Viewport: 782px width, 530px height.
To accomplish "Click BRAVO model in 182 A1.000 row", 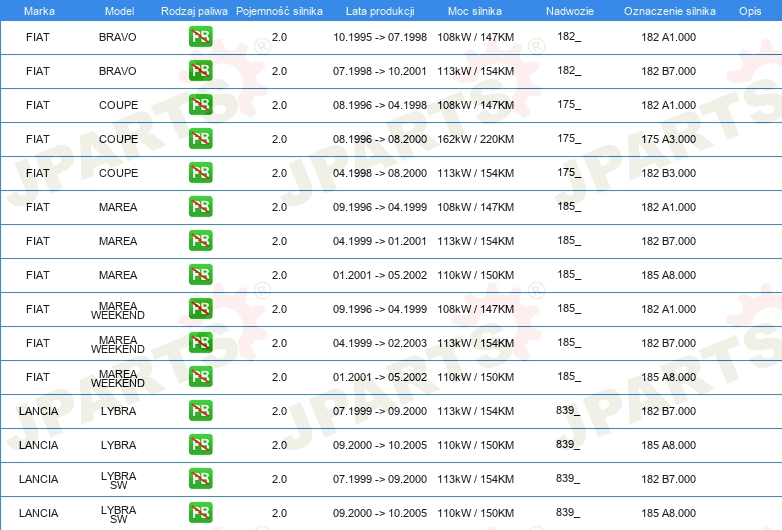I will [x=118, y=37].
